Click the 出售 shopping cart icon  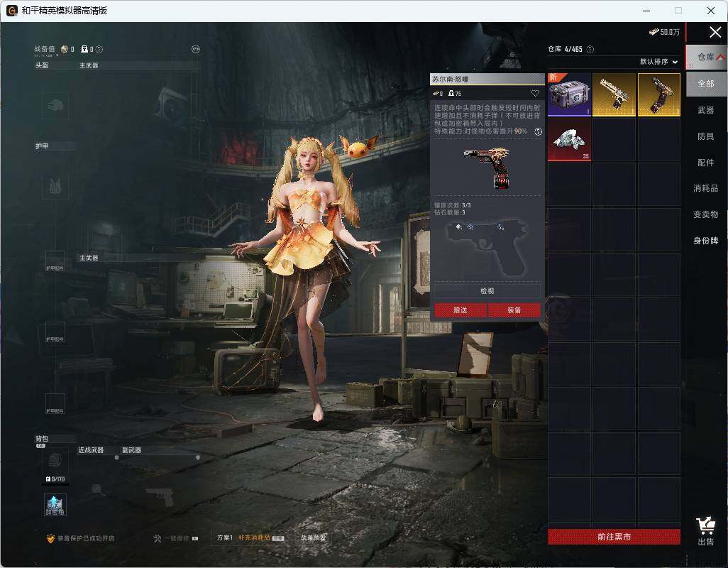click(706, 526)
